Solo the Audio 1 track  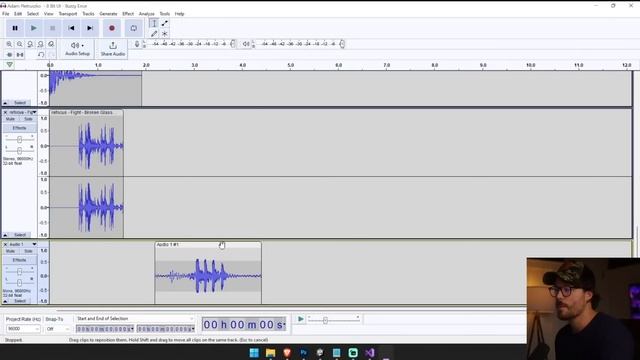[x=28, y=251]
